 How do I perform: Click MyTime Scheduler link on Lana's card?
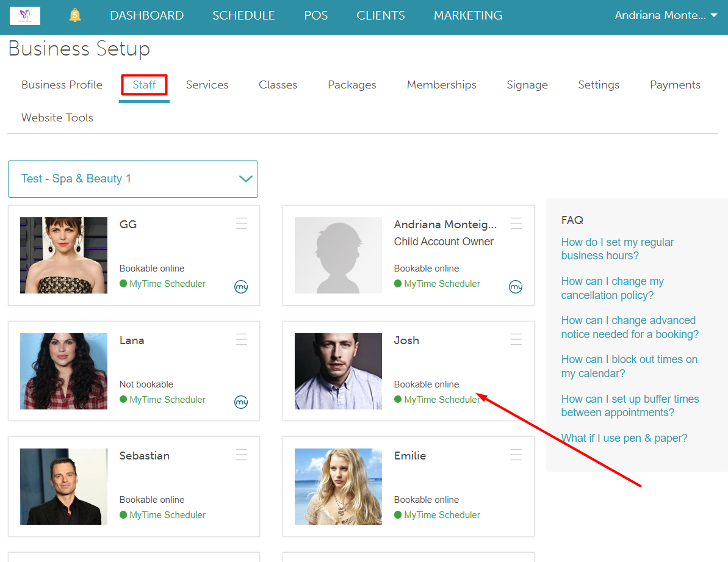click(x=167, y=400)
